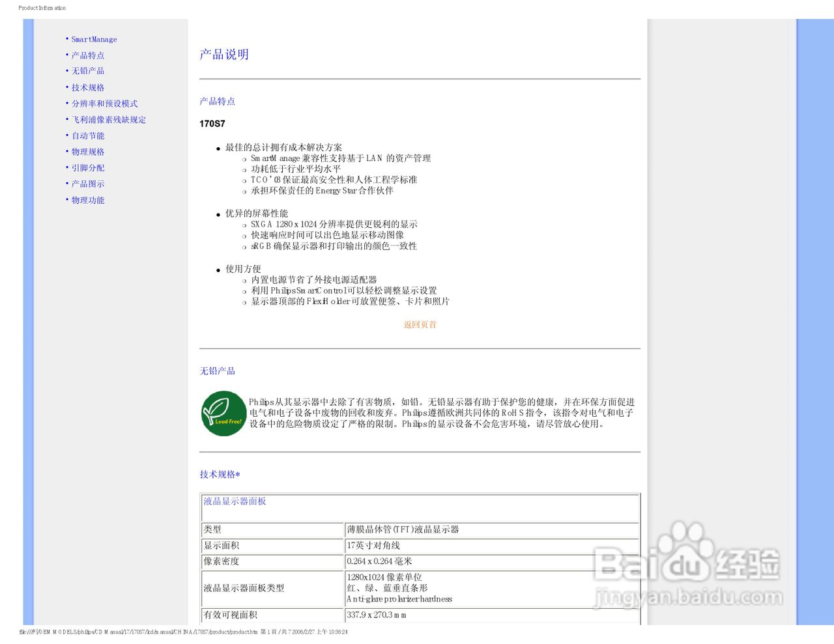The image size is (834, 644).
Task: Click the 有效可视面积 table cell
Action: coord(273,615)
